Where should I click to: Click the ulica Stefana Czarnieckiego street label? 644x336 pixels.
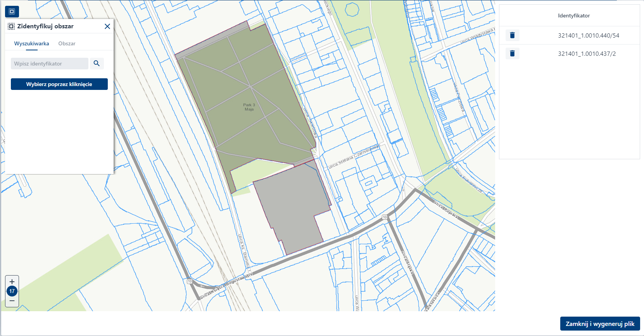[x=354, y=157]
